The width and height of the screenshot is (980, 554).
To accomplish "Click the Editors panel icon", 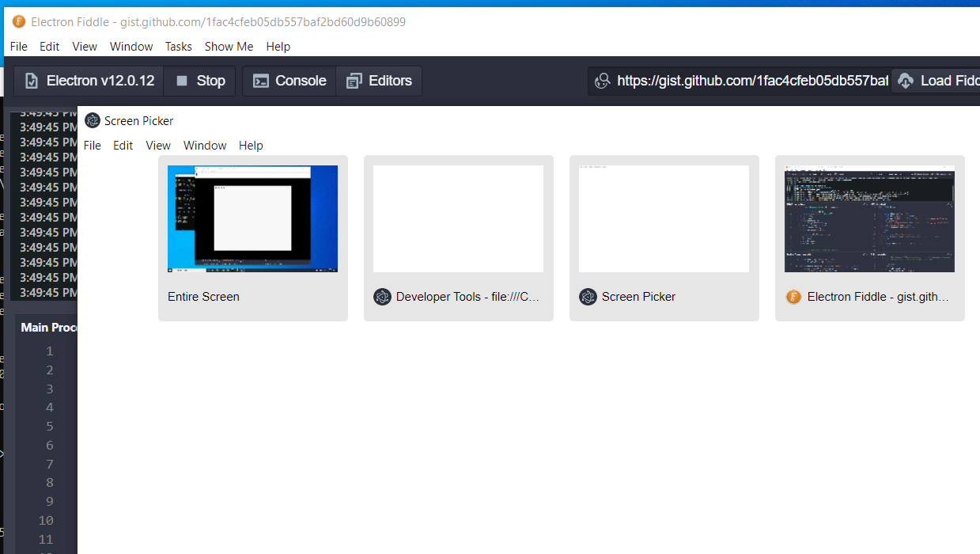I will pos(354,80).
